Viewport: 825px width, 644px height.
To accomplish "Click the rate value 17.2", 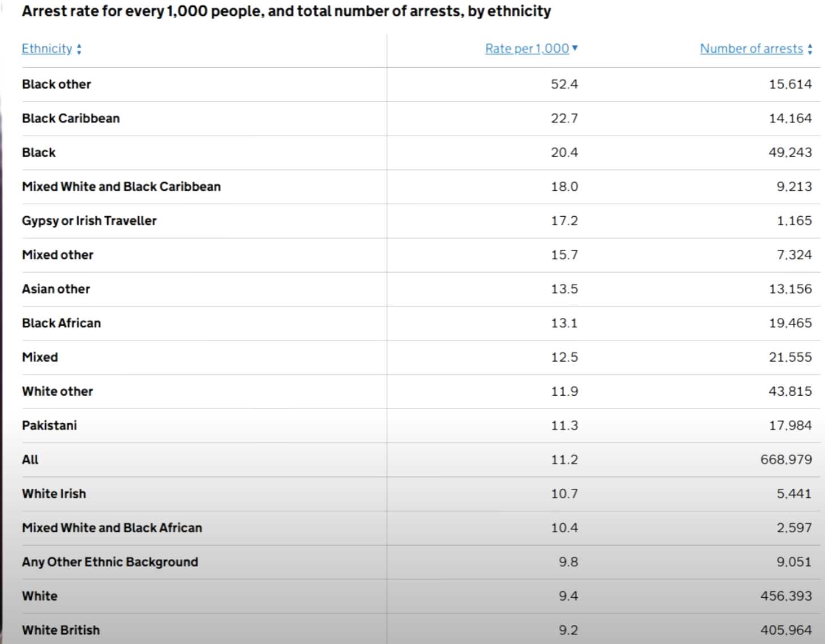I will (x=564, y=221).
